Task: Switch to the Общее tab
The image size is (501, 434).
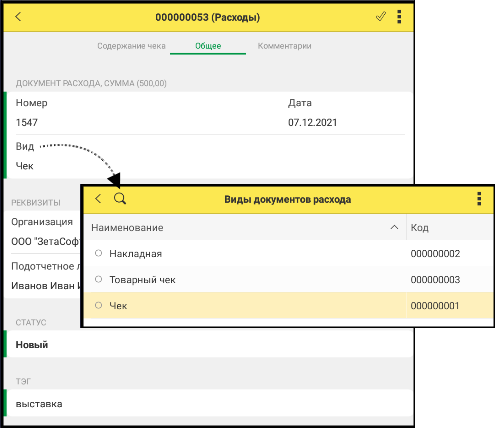Action: (x=208, y=46)
